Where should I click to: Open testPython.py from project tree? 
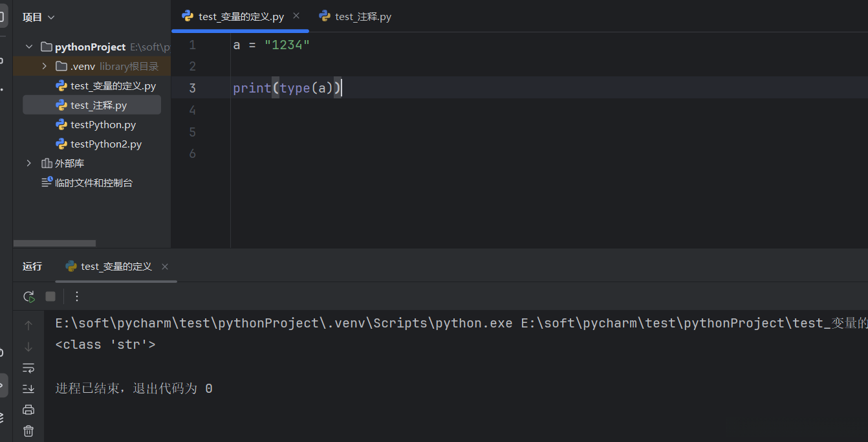click(103, 124)
